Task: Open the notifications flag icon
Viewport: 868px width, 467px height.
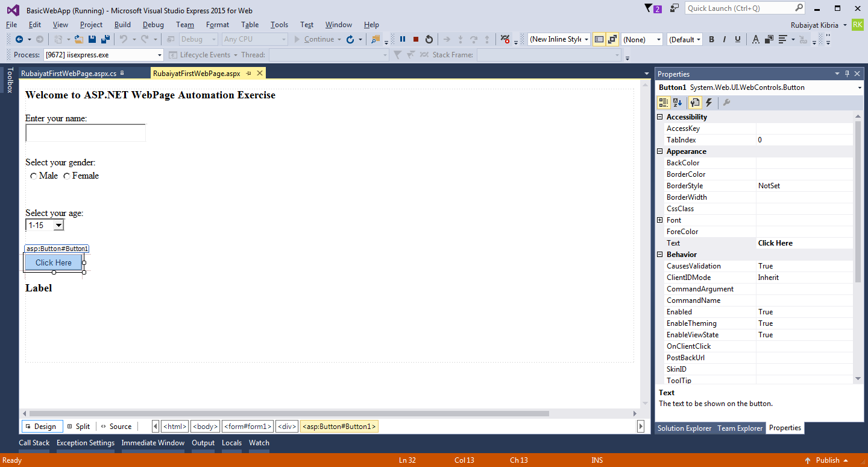Action: (x=649, y=8)
